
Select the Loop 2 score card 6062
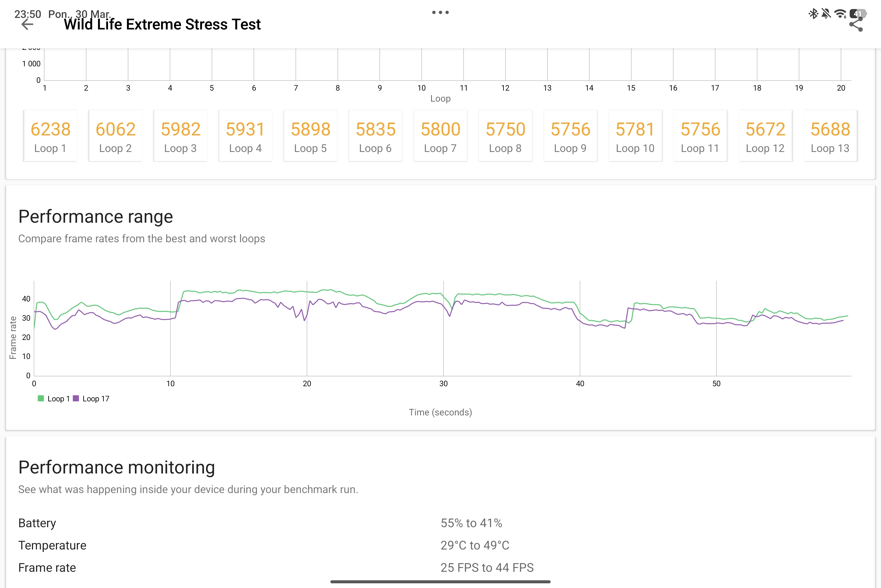(x=115, y=136)
